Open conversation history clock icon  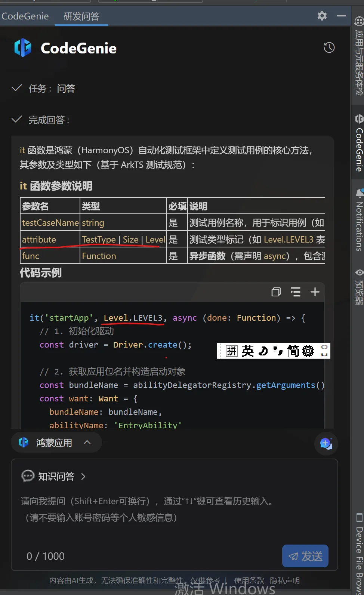[x=329, y=47]
